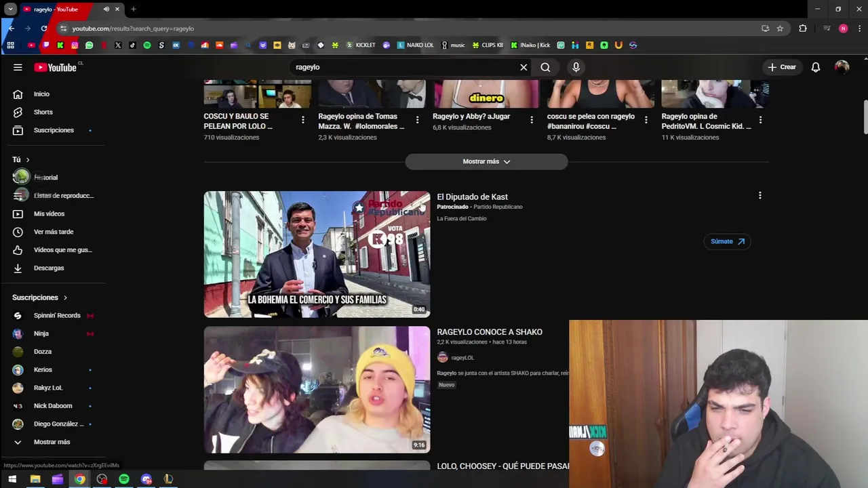Open the Chrome extensions puzzle icon
Image resolution: width=868 pixels, height=488 pixels.
click(x=803, y=28)
